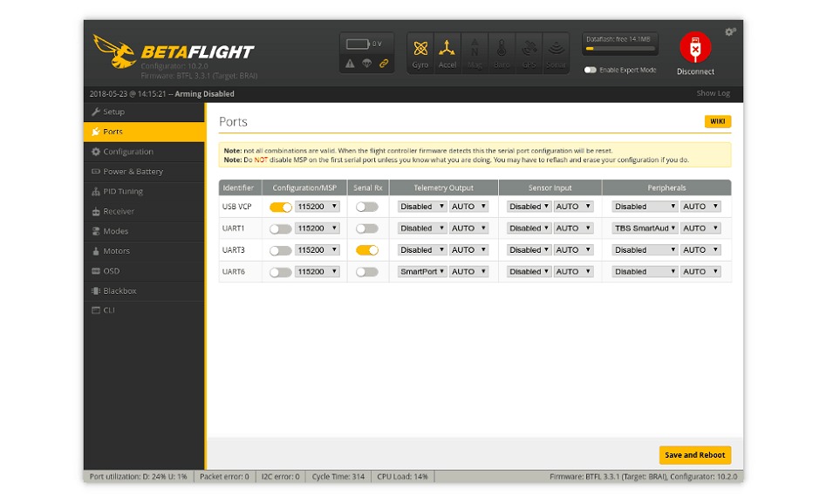Open UART1 TBS SmartAudio peripherals dropdown
This screenshot has height=504, width=840.
tap(645, 228)
